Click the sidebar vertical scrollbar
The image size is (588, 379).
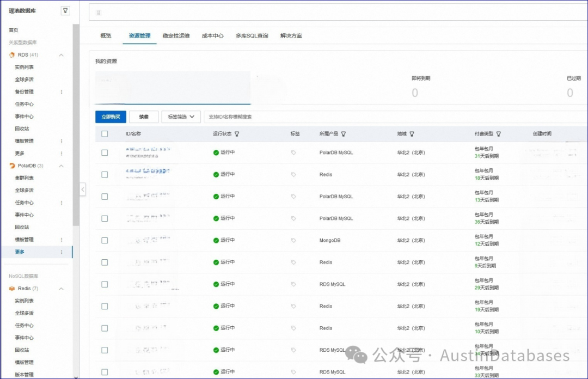pos(76,125)
